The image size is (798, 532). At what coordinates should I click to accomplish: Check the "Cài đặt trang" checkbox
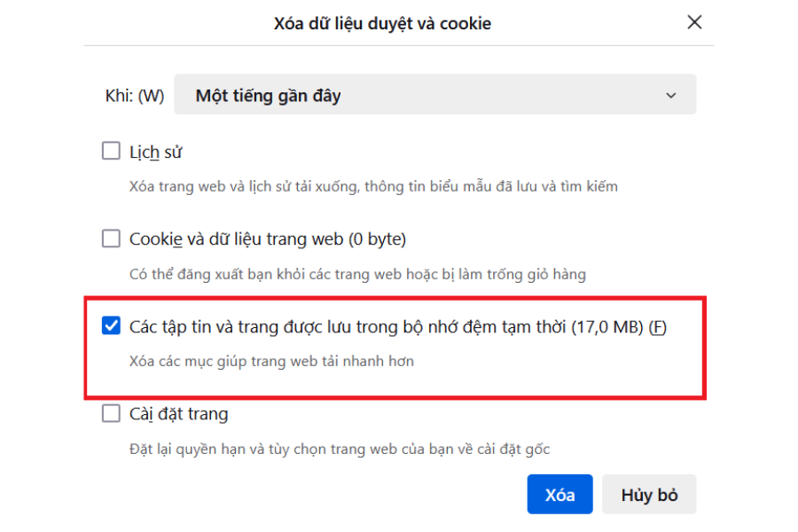pyautogui.click(x=111, y=413)
